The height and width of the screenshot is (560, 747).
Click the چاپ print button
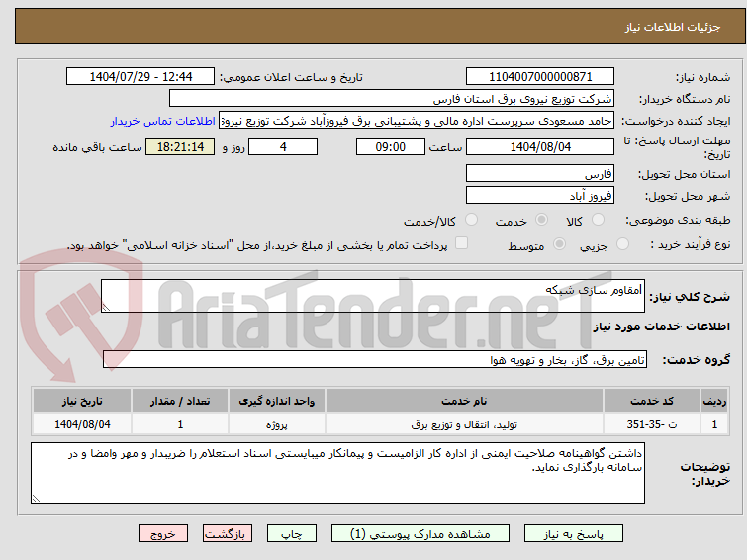click(292, 534)
